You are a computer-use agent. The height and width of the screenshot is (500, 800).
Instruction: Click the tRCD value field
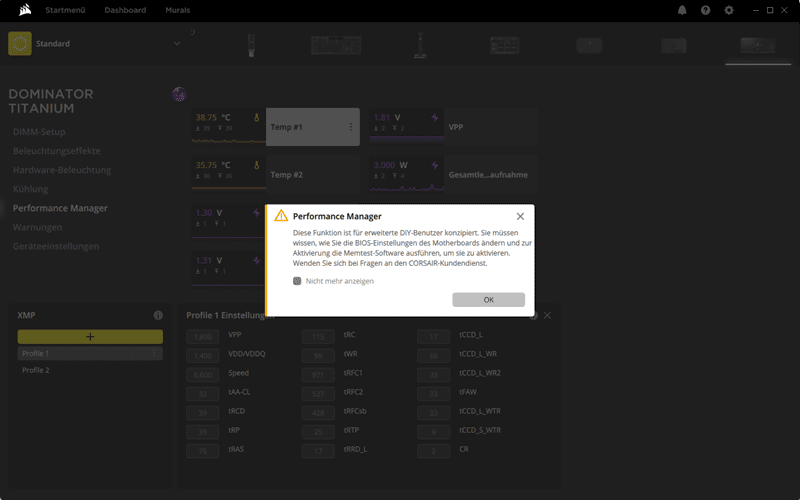[203, 413]
